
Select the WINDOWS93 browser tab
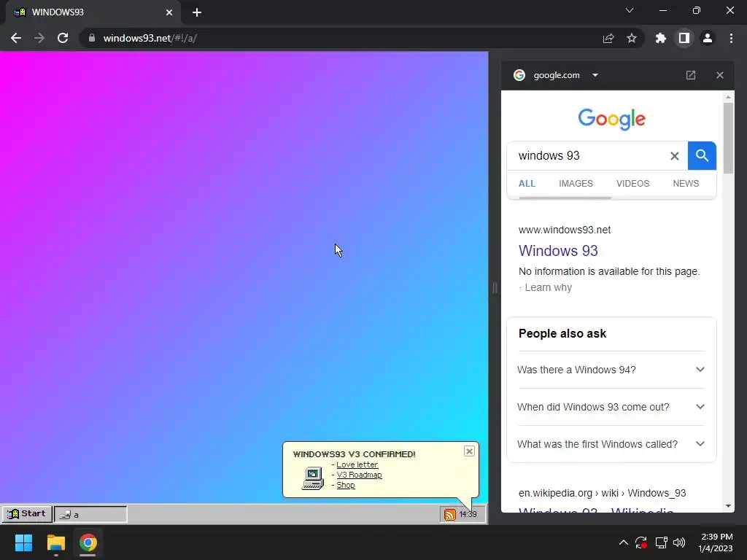94,12
